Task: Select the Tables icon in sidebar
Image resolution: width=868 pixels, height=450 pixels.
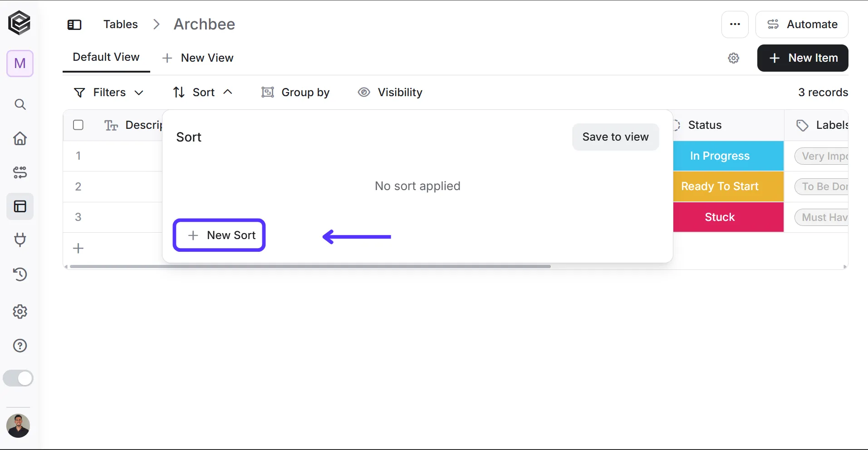Action: tap(20, 206)
